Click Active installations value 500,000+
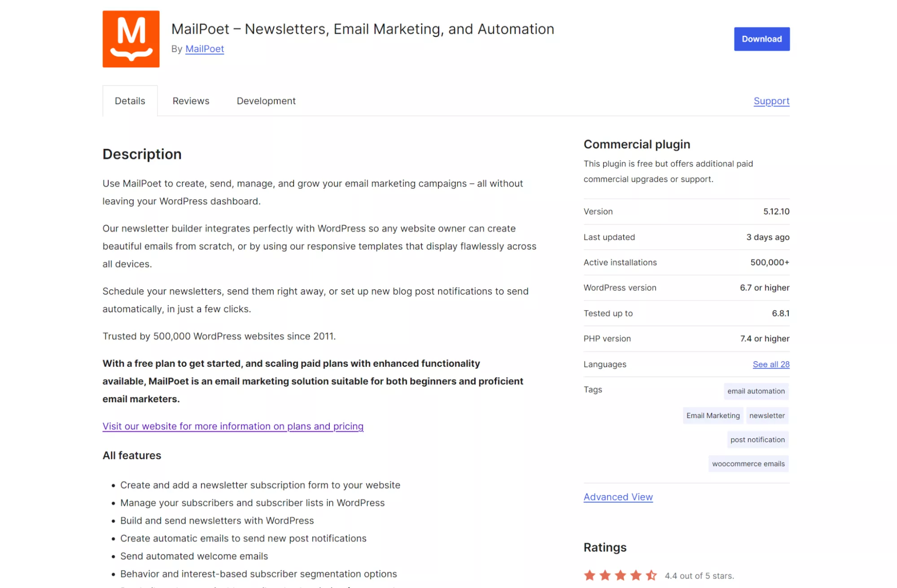The width and height of the screenshot is (897, 588). tap(770, 262)
